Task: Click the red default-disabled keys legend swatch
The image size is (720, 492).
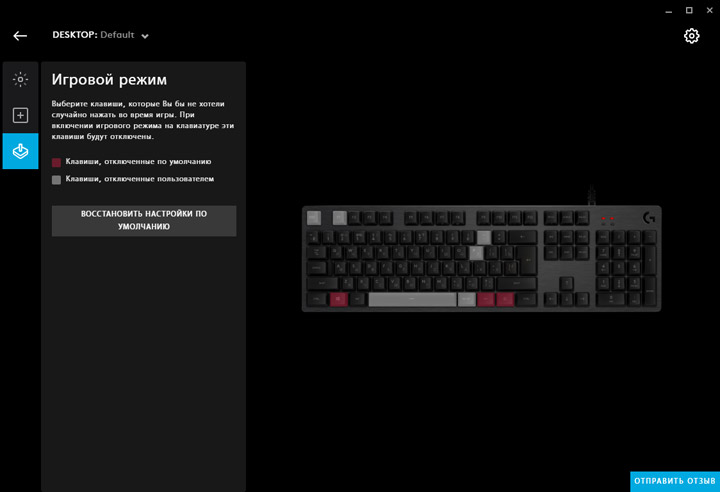Action: [56, 162]
